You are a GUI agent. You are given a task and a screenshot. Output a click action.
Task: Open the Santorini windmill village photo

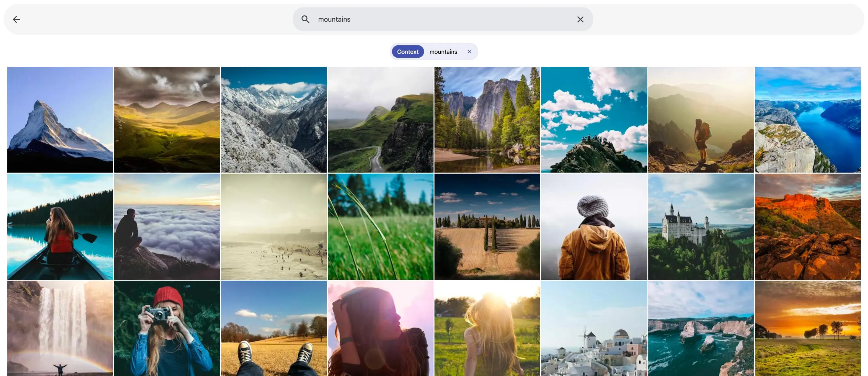(594, 328)
